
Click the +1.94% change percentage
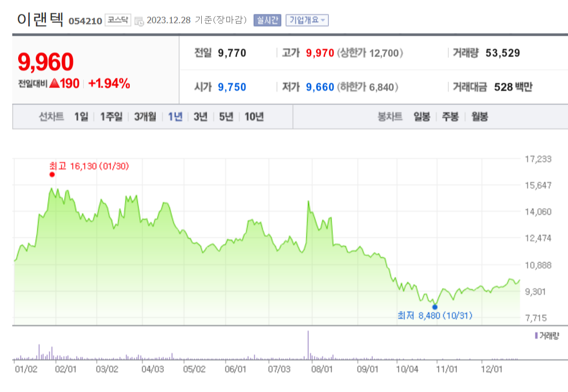coord(109,84)
